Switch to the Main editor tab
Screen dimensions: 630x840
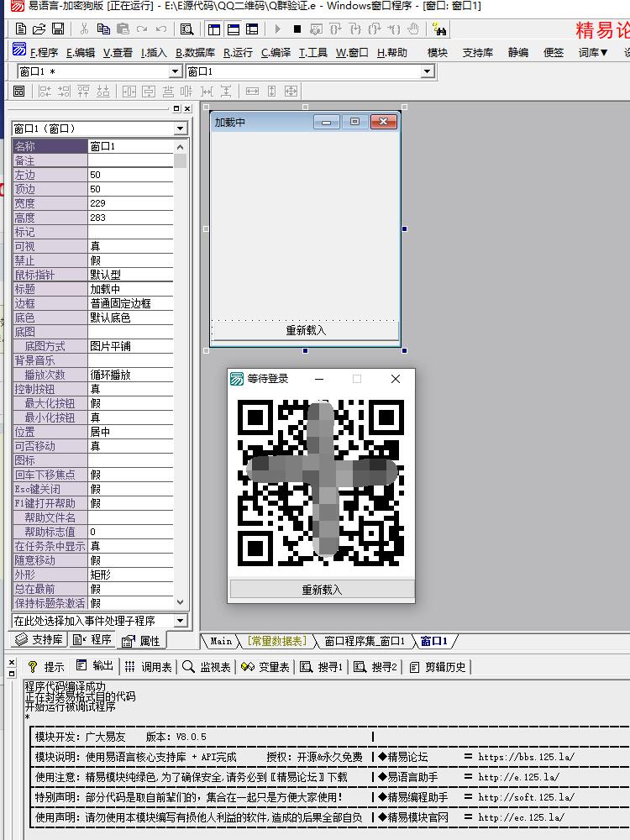(221, 641)
